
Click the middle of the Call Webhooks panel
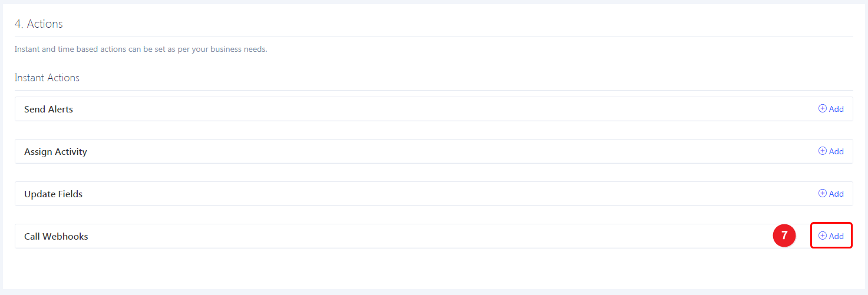point(434,236)
